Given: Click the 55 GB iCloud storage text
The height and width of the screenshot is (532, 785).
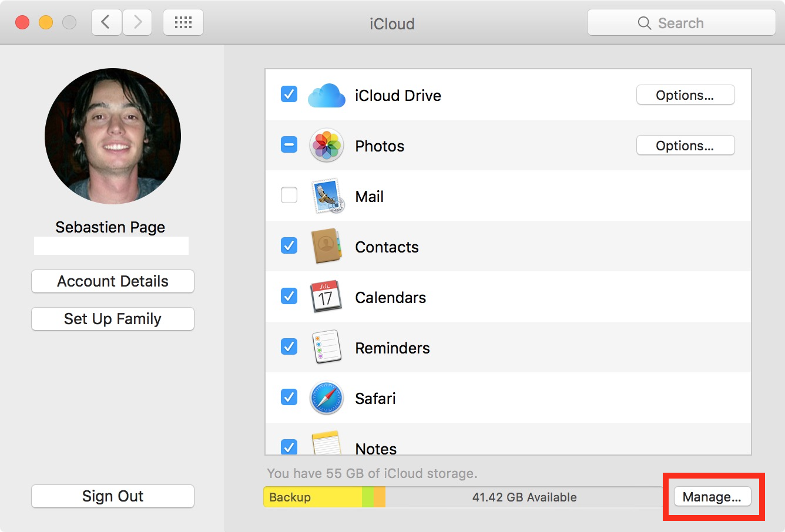Looking at the screenshot, I should (372, 473).
